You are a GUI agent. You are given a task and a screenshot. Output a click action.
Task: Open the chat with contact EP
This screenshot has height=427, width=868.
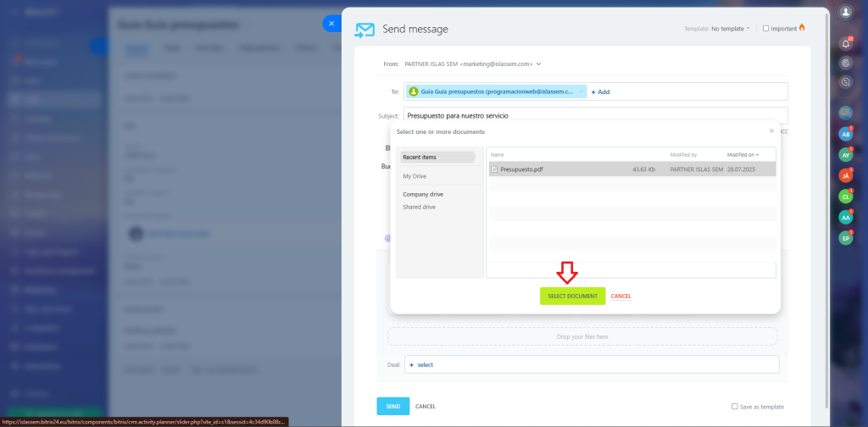(845, 239)
